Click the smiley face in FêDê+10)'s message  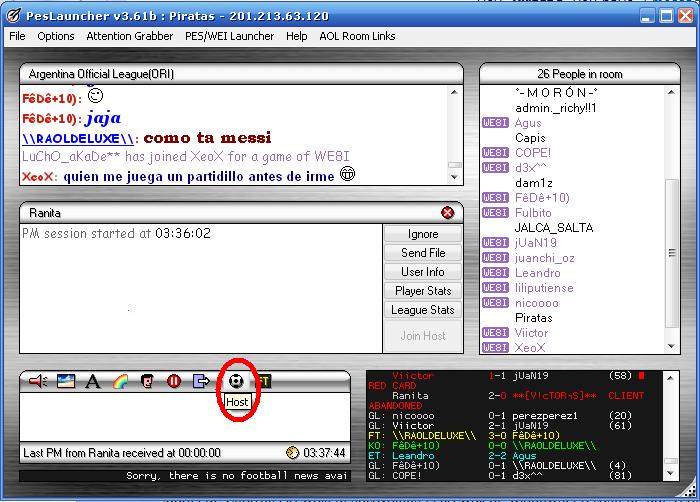(x=95, y=95)
